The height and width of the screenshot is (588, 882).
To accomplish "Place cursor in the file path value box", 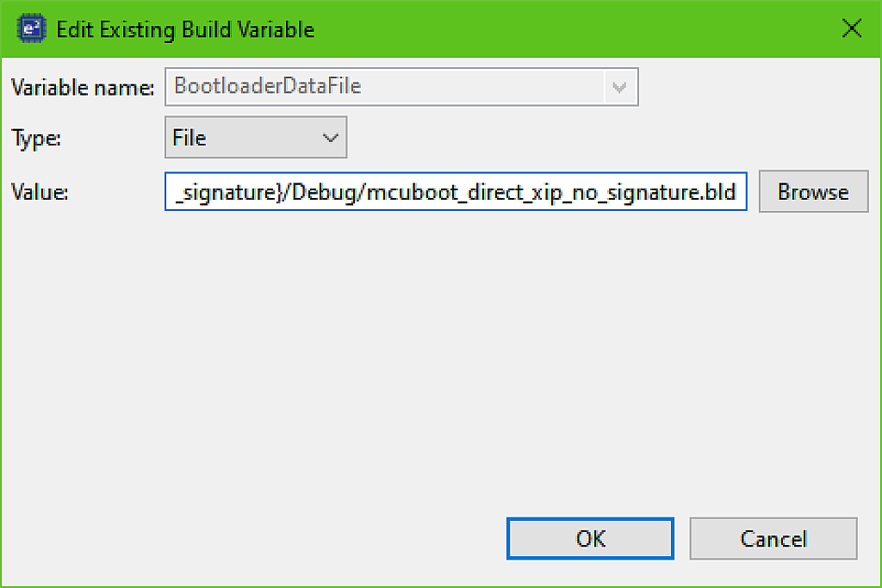I will click(457, 191).
